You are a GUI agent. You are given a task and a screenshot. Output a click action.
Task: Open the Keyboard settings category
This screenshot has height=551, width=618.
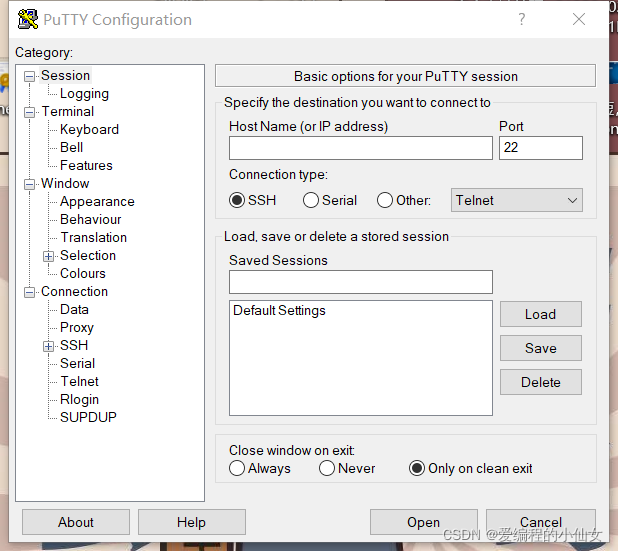(89, 129)
